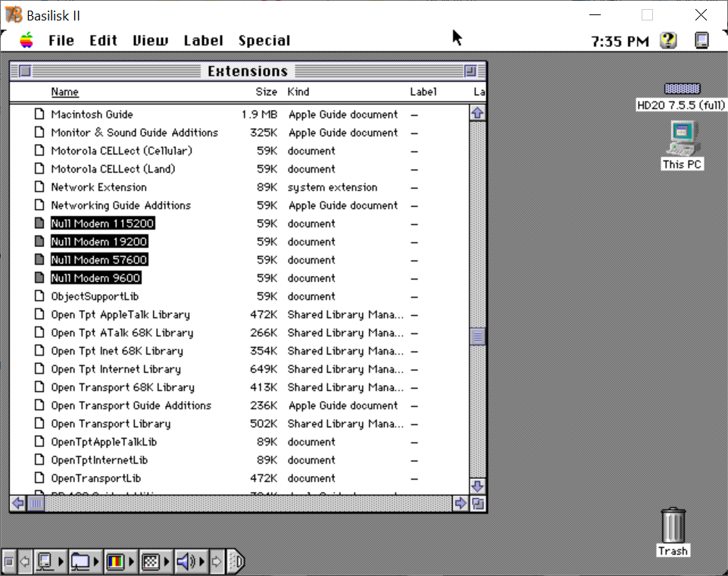Select Open Tpt Inet 68K Library name
The height and width of the screenshot is (576, 728).
117,351
